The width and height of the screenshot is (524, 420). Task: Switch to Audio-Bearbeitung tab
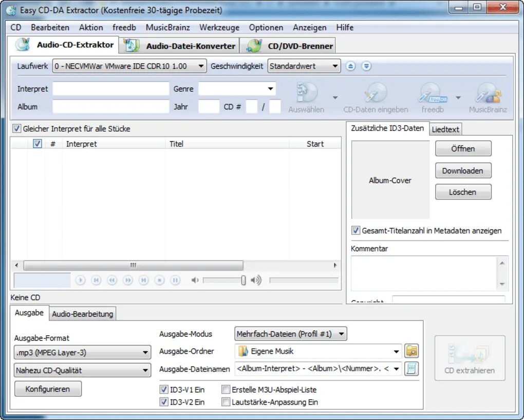pyautogui.click(x=83, y=314)
